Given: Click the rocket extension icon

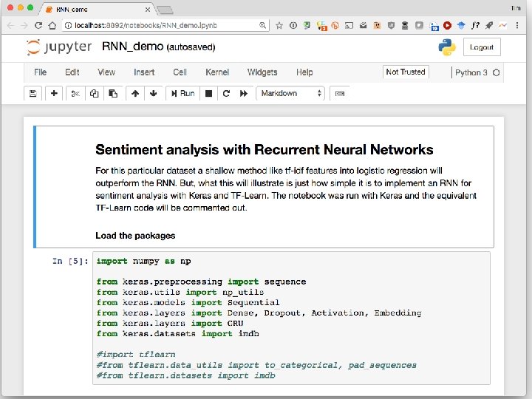Looking at the screenshot, I should point(489,25).
